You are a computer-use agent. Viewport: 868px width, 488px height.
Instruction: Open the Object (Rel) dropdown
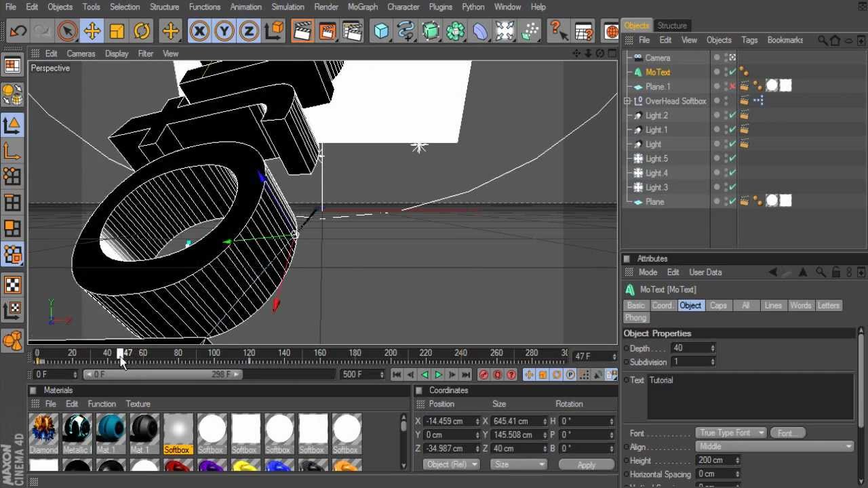pyautogui.click(x=451, y=464)
